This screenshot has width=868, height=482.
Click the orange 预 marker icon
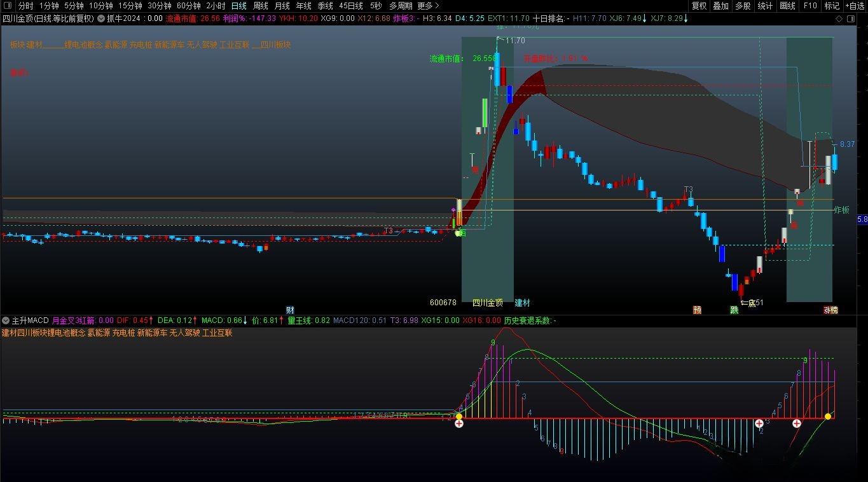point(698,310)
